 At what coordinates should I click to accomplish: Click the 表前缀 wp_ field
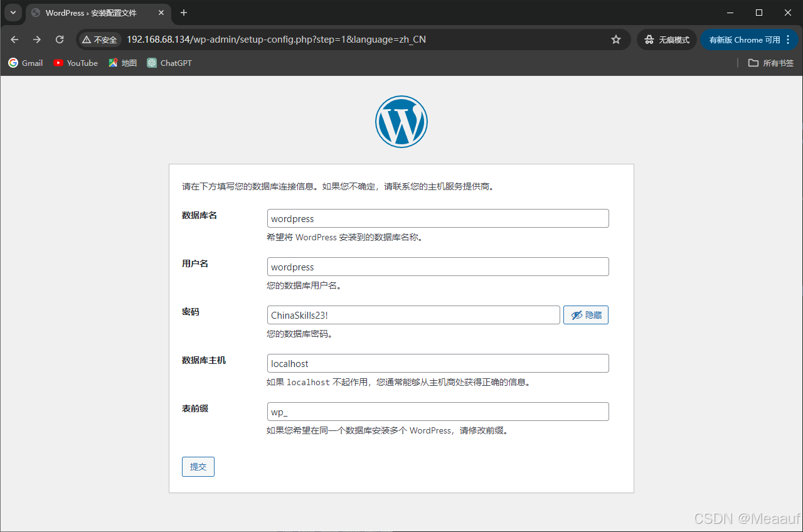tap(438, 412)
